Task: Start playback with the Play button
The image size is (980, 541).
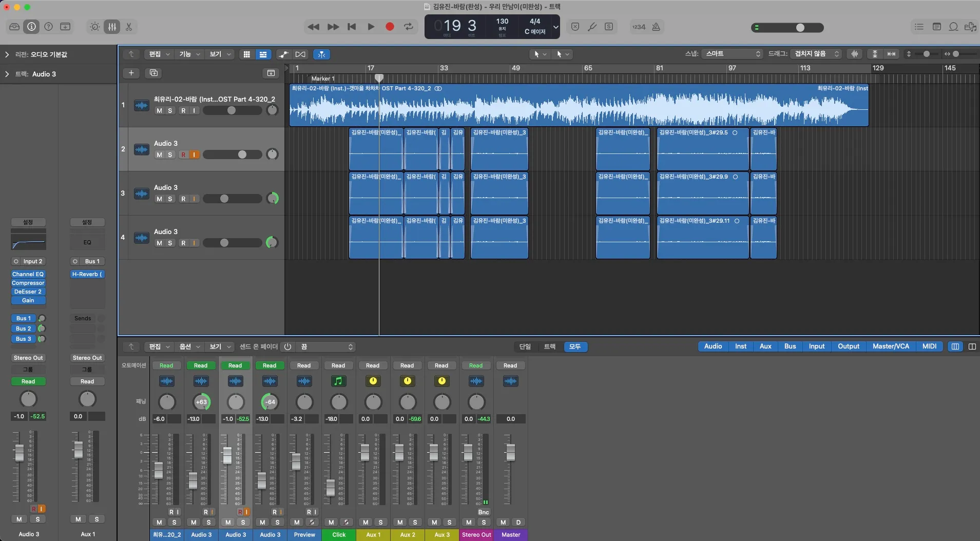Action: (x=371, y=27)
